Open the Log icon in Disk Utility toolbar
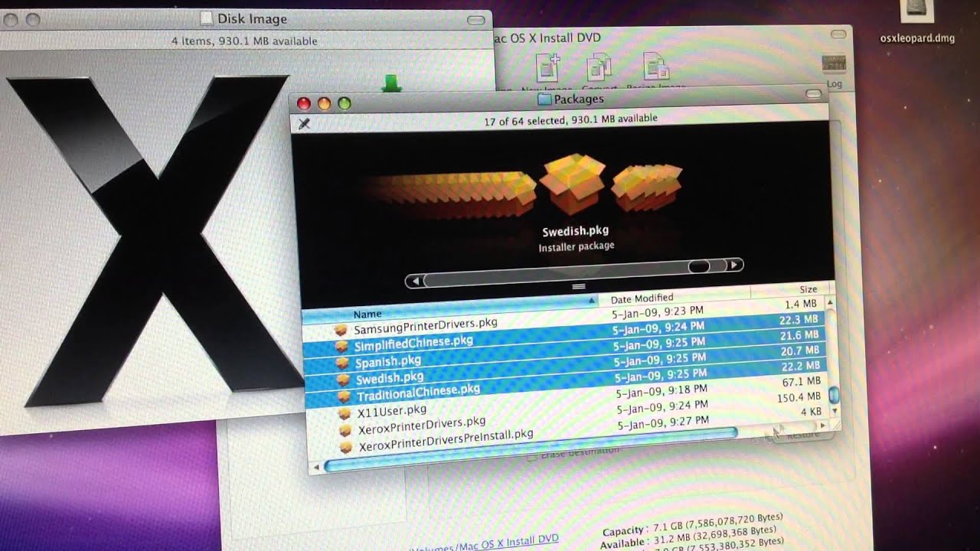Viewport: 980px width, 551px height. coord(834,64)
